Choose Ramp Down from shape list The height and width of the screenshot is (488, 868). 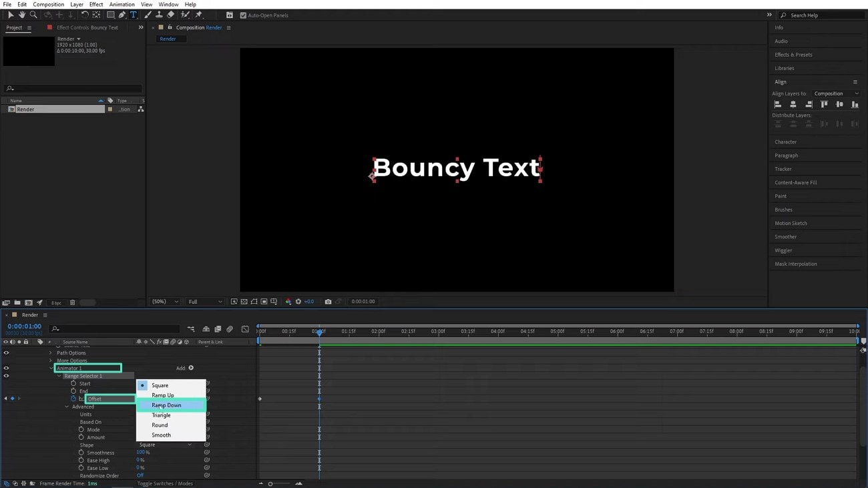click(171, 405)
